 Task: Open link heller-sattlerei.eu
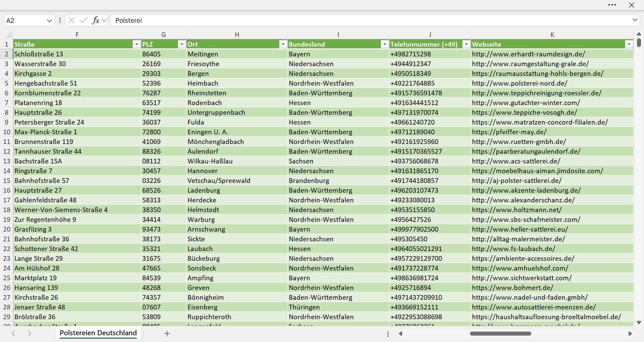520,229
